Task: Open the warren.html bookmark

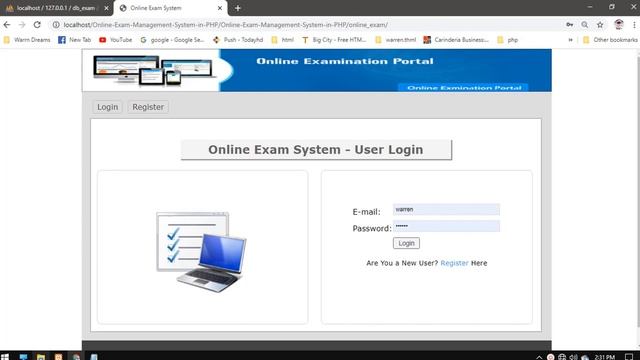Action: [x=396, y=40]
